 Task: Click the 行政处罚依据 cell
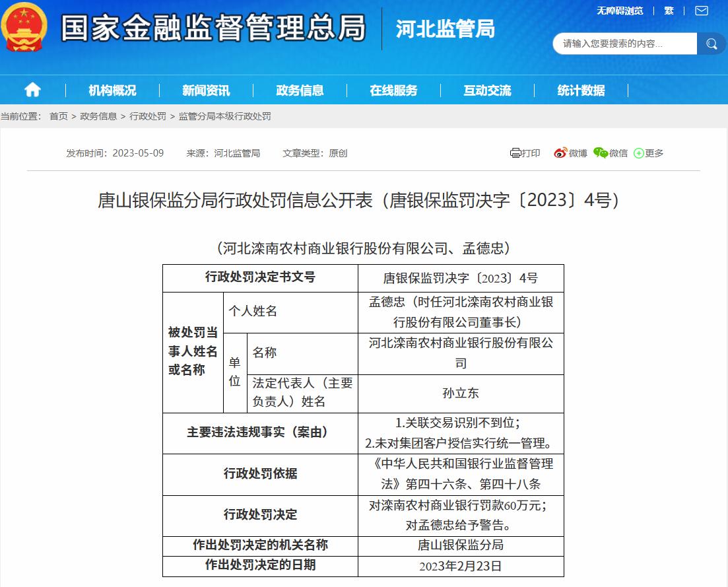click(x=261, y=474)
